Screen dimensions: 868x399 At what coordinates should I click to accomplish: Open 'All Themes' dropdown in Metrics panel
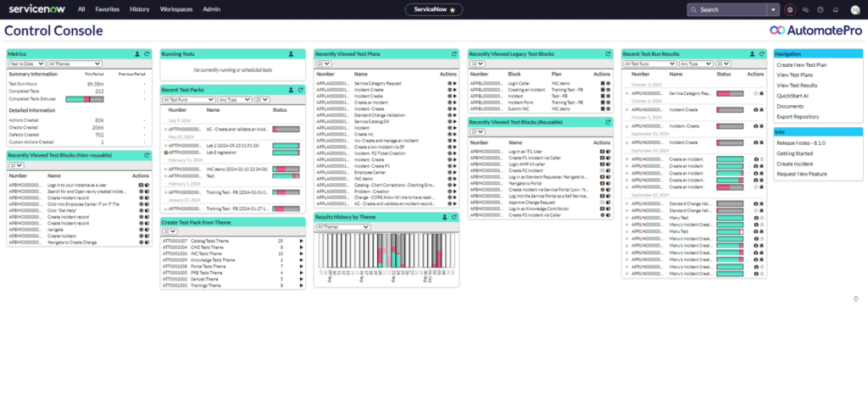75,64
